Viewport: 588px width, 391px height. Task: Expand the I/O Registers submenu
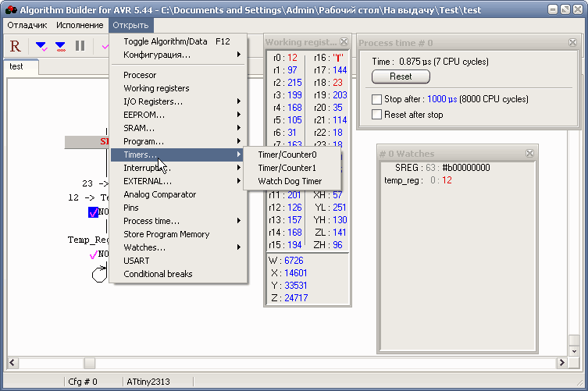coord(153,101)
